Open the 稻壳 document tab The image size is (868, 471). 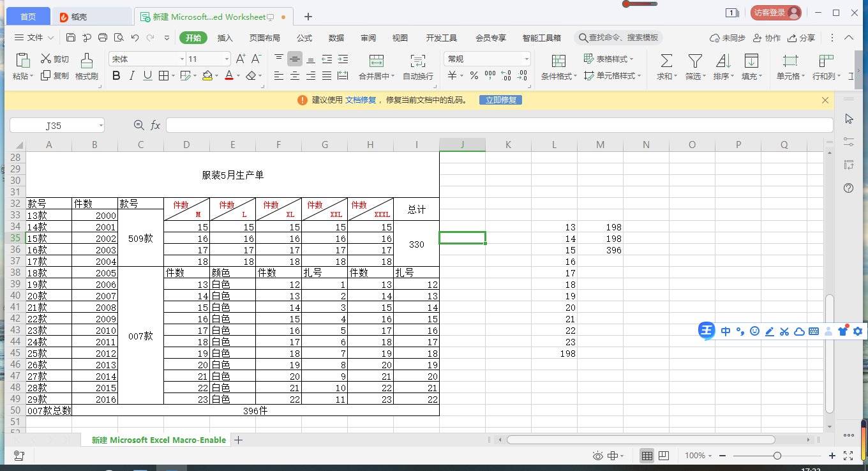point(92,17)
